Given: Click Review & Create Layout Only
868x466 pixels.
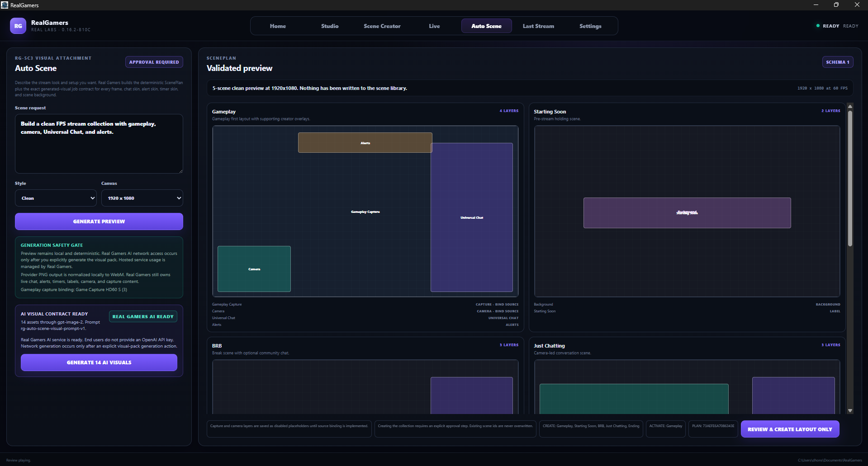Looking at the screenshot, I should [x=790, y=429].
